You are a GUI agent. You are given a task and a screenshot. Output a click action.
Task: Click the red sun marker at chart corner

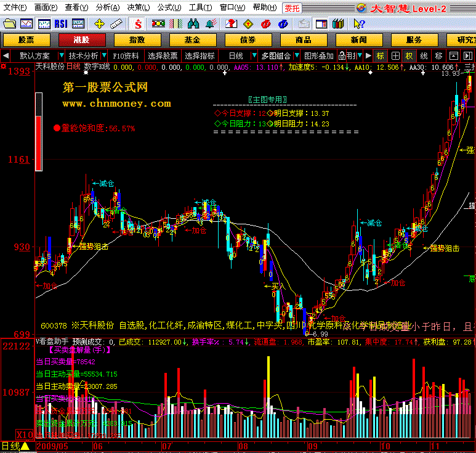[3, 66]
